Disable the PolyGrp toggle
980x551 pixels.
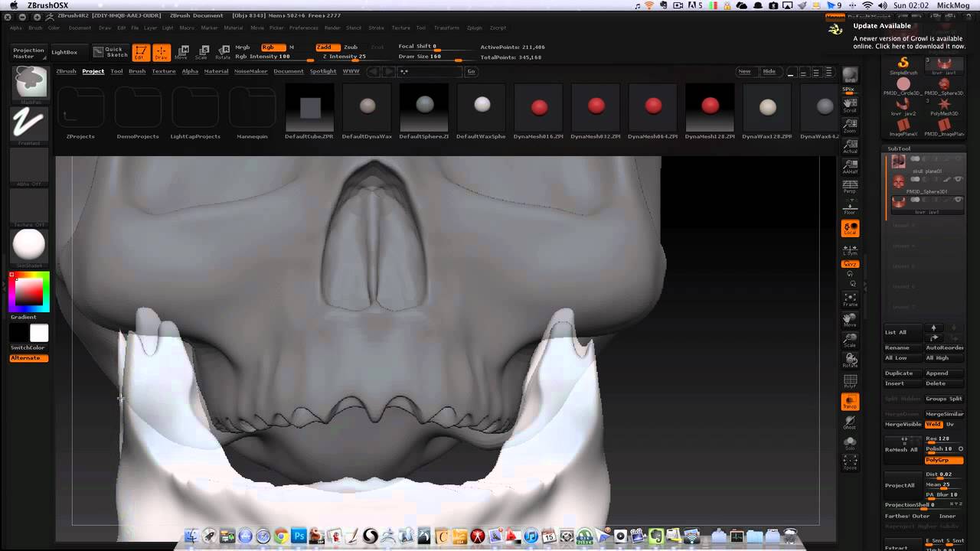pyautogui.click(x=944, y=460)
